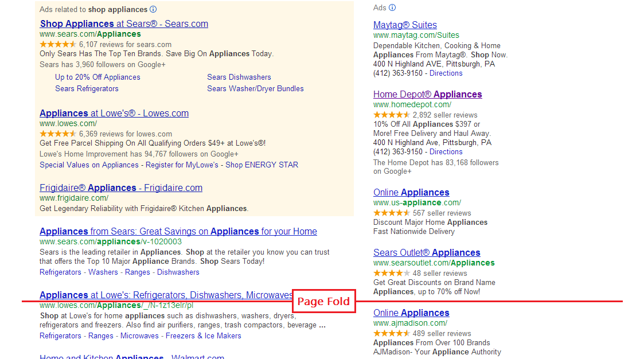Click 'Microwaves' sublink under Lowe's result
The height and width of the screenshot is (359, 644).
click(x=139, y=336)
